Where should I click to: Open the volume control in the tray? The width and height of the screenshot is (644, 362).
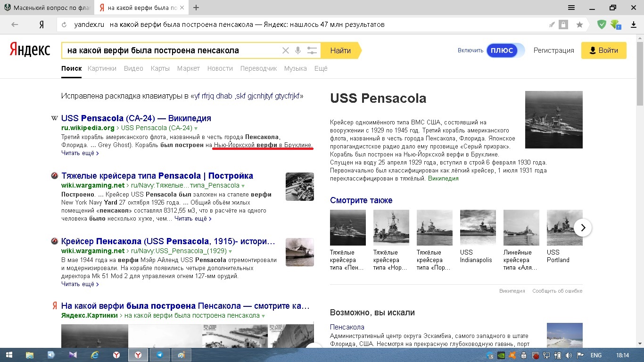point(569,355)
